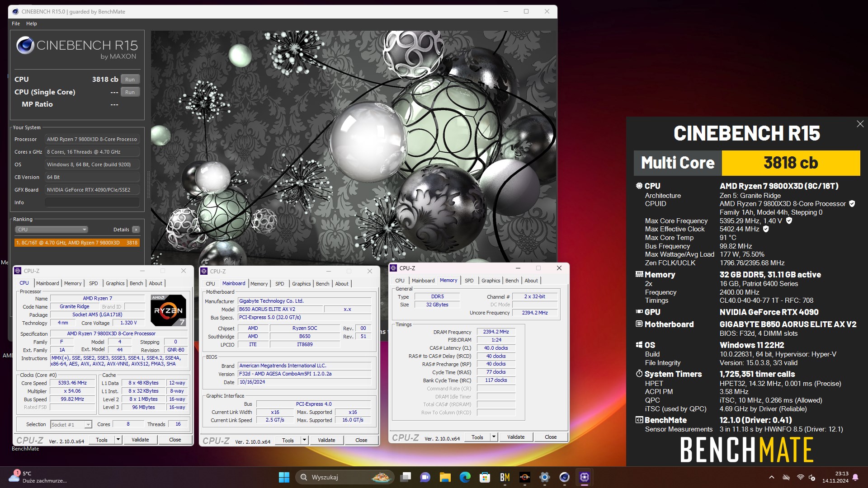Viewport: 868px width, 488px height.
Task: Select the 9800X3D ranking entry scoring 3818
Action: click(77, 243)
